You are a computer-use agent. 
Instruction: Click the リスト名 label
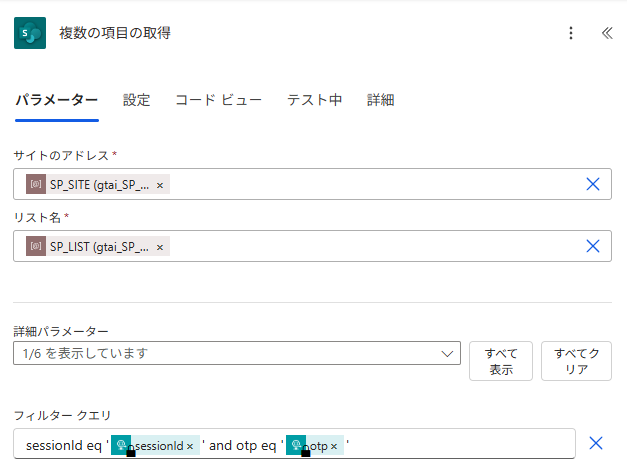pyautogui.click(x=37, y=217)
